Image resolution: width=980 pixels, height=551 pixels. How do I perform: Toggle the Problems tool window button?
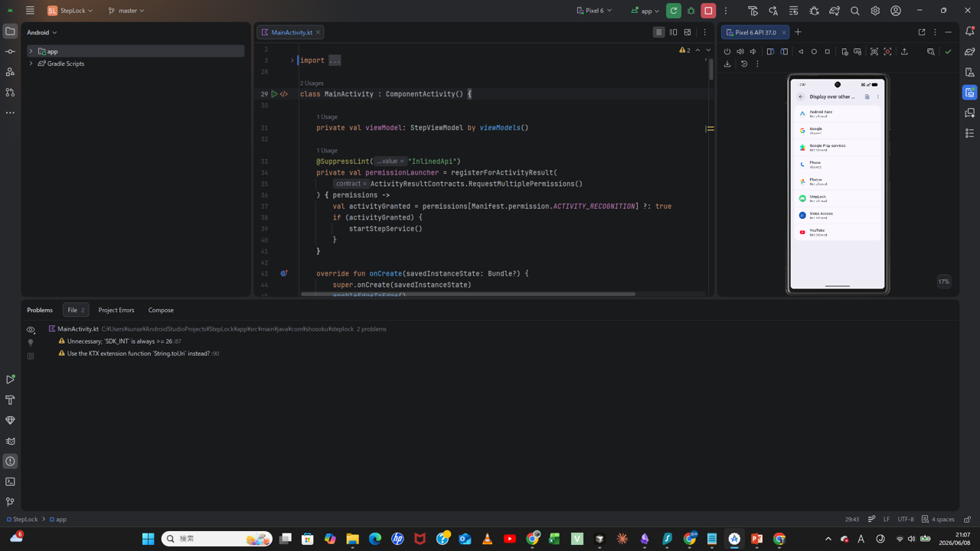pos(10,461)
